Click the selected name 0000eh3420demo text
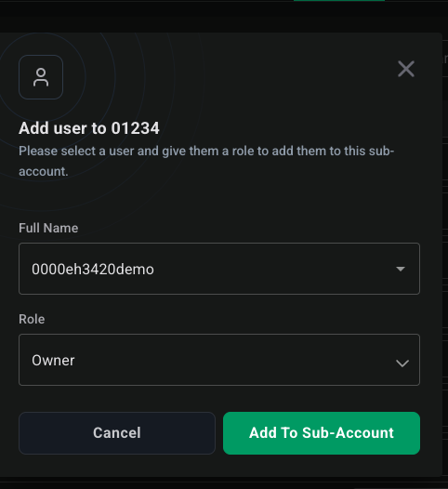Viewport: 448px width, 489px height. pos(93,270)
